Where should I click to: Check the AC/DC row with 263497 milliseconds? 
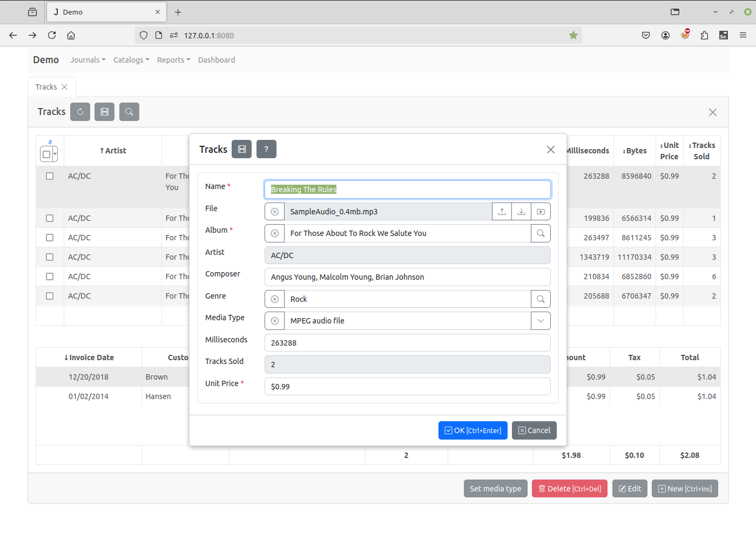click(50, 238)
